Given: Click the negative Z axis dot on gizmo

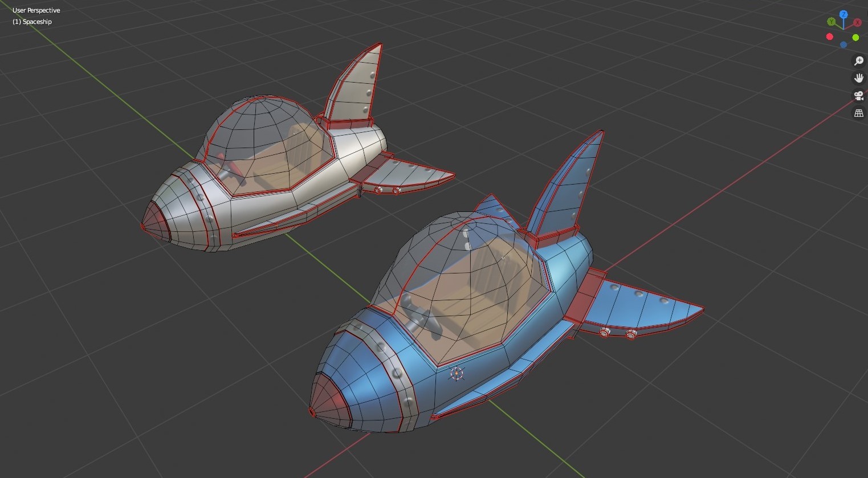Looking at the screenshot, I should [x=843, y=44].
